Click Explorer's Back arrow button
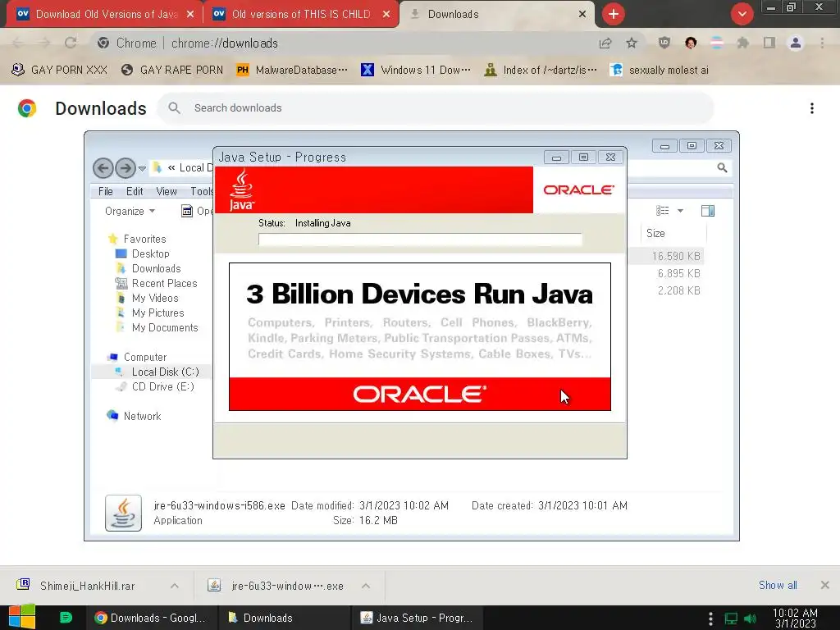The image size is (840, 630). click(x=103, y=168)
